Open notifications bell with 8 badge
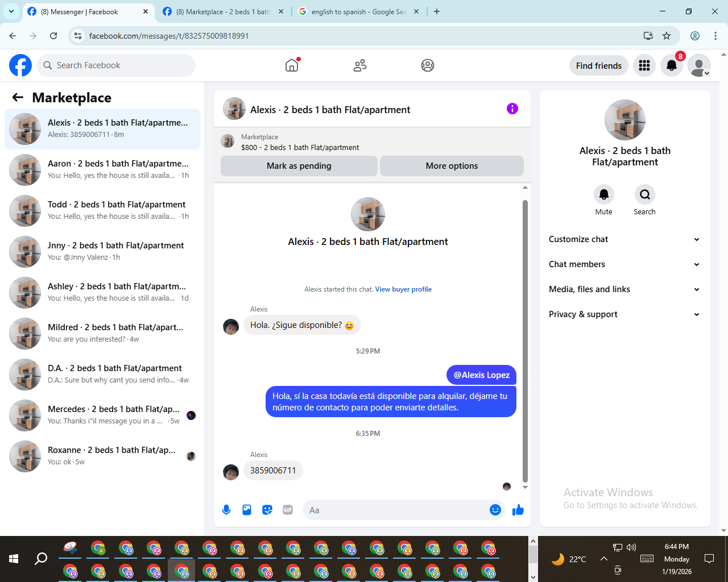The height and width of the screenshot is (582, 728). (672, 65)
